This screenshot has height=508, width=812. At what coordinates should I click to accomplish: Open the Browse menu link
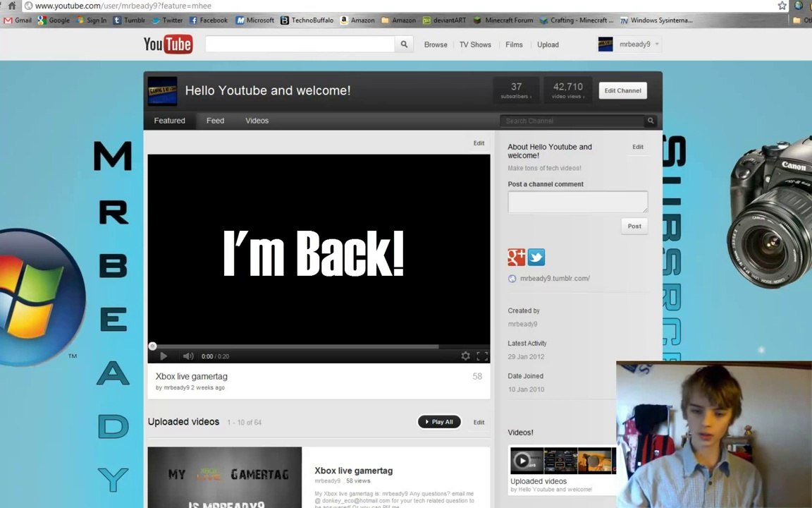coord(436,44)
